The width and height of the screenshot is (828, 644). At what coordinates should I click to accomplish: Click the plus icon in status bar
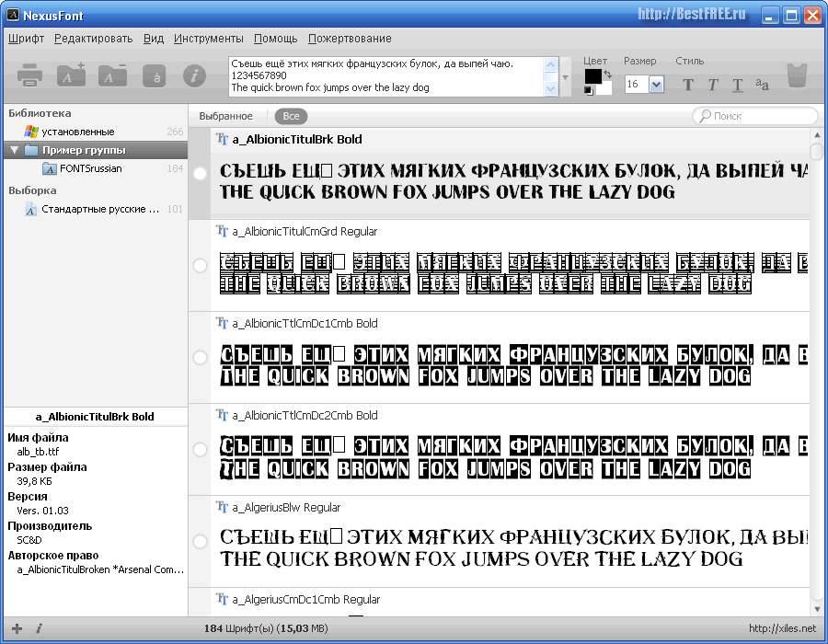[17, 628]
